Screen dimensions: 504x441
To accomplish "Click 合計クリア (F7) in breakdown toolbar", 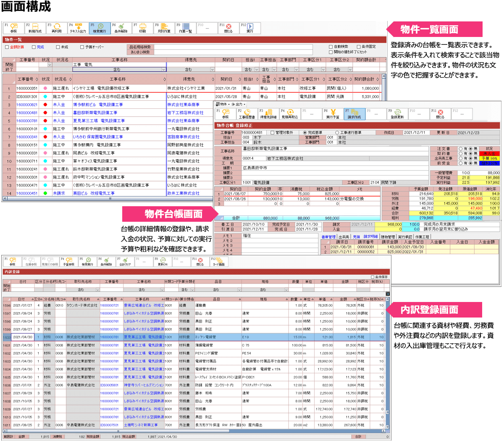I will pos(125,261).
